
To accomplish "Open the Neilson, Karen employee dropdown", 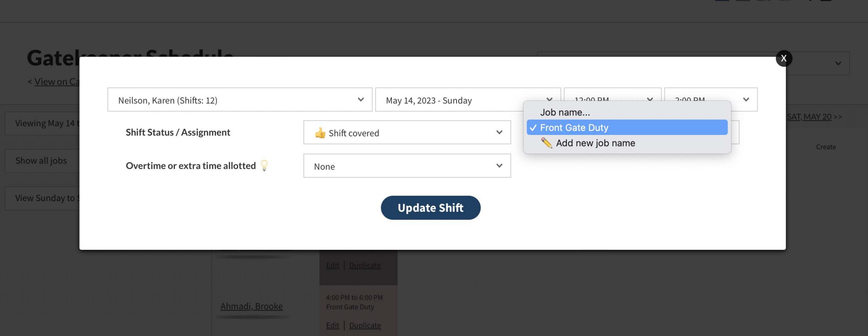I will click(x=240, y=100).
